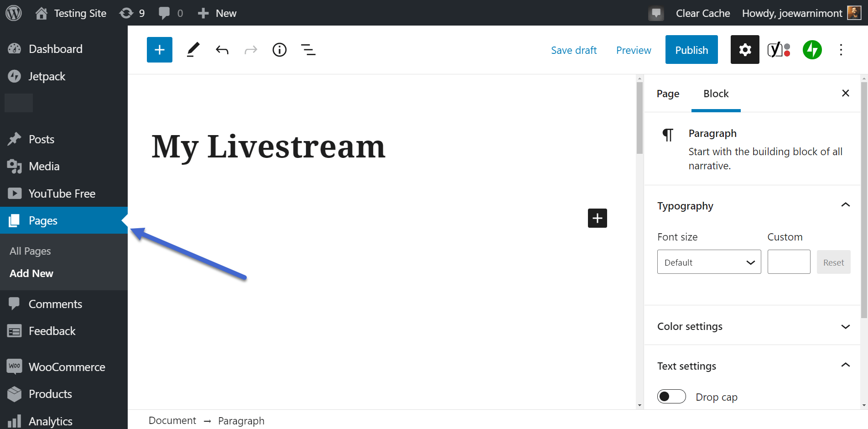Close the settings sidebar with X
The height and width of the screenshot is (429, 868).
pos(846,93)
